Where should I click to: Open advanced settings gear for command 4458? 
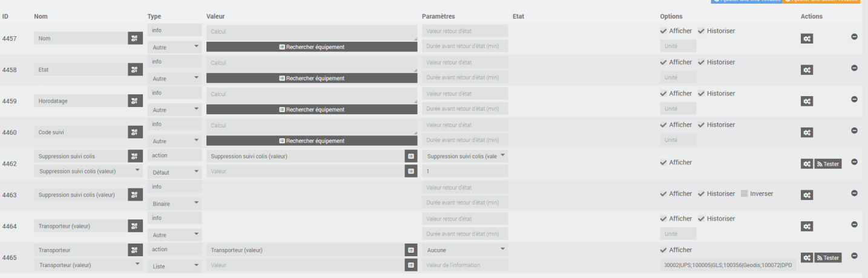point(806,69)
